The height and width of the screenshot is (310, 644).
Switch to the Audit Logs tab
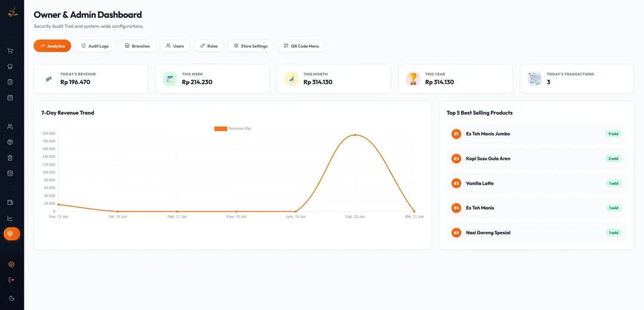[x=95, y=46]
